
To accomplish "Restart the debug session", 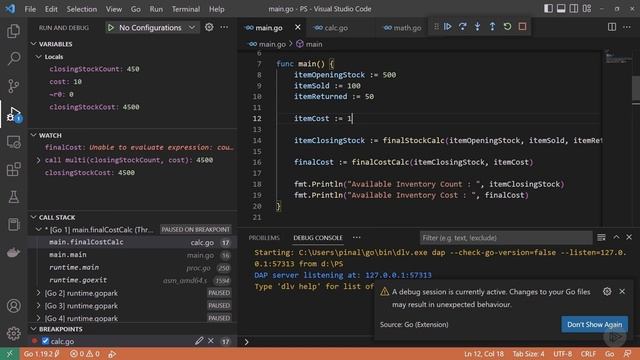I will pos(507,27).
